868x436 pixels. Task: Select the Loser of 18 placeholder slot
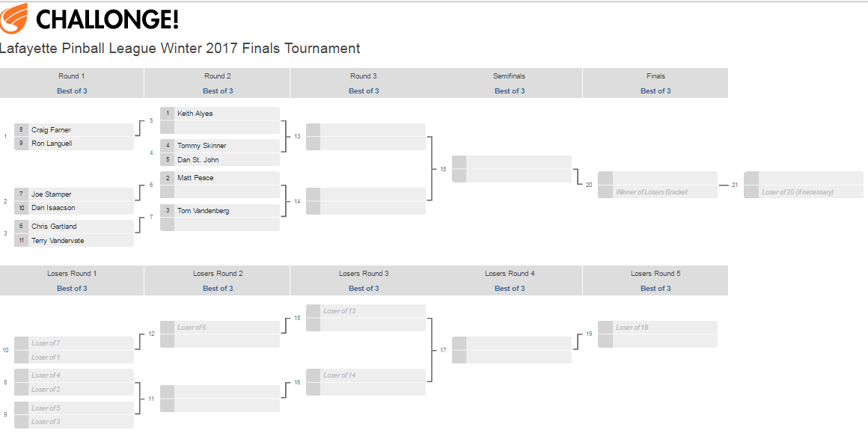click(x=658, y=328)
